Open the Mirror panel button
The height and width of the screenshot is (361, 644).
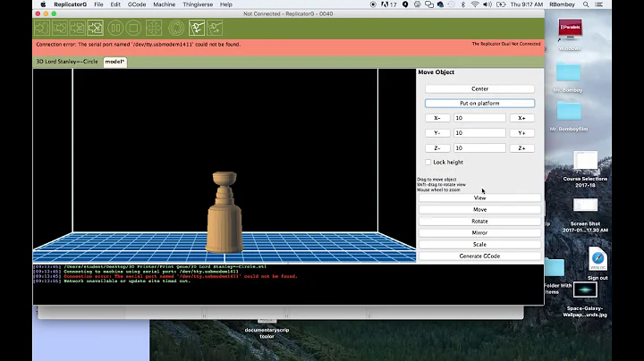pyautogui.click(x=479, y=232)
